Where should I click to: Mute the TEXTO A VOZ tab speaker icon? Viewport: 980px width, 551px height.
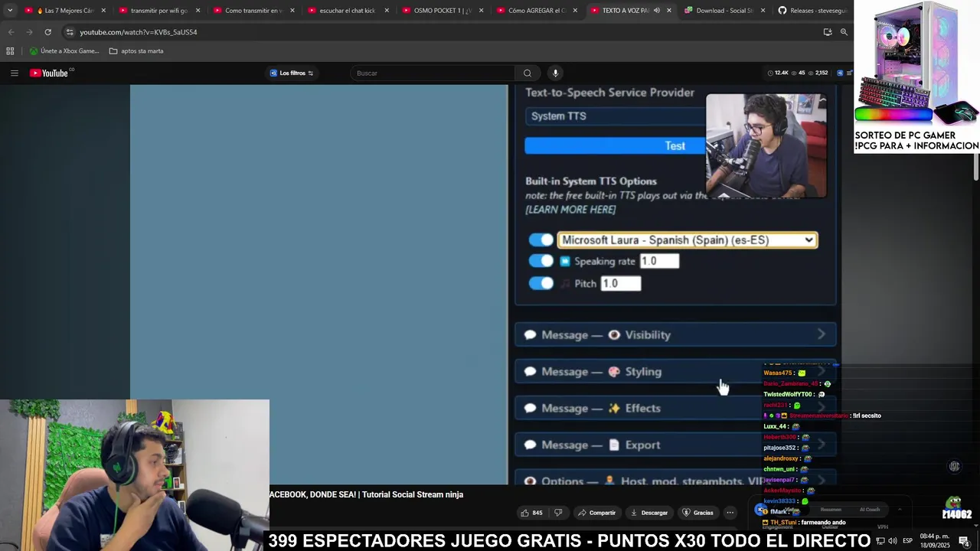[x=656, y=11]
